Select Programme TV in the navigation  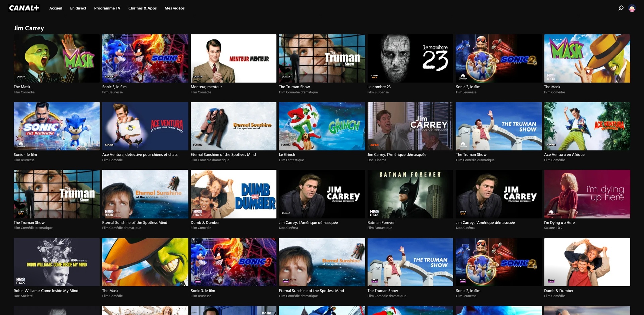(x=107, y=8)
